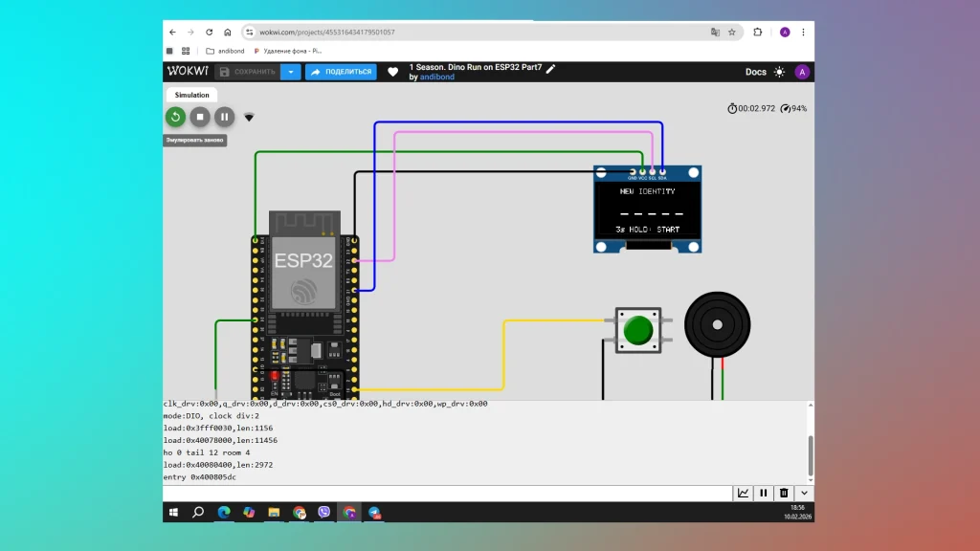Screen dimensions: 980x551
Task: Collapse serial monitor with chevron
Action: click(804, 493)
